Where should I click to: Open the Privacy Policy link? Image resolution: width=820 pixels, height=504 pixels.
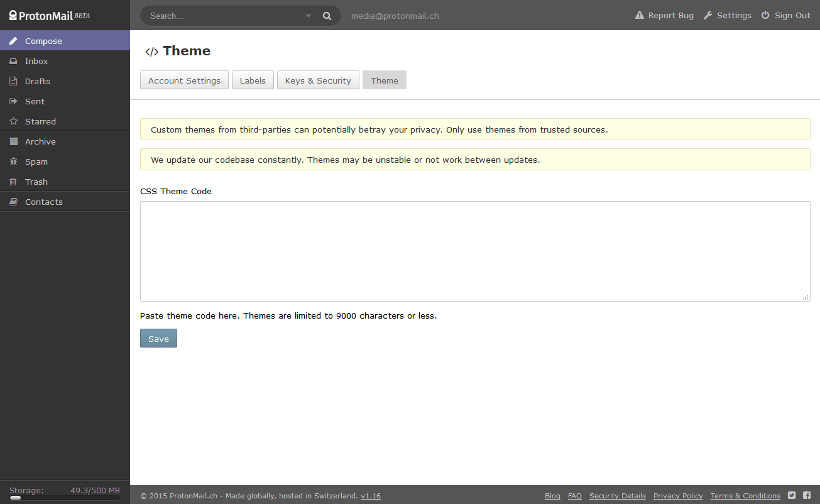[678, 495]
